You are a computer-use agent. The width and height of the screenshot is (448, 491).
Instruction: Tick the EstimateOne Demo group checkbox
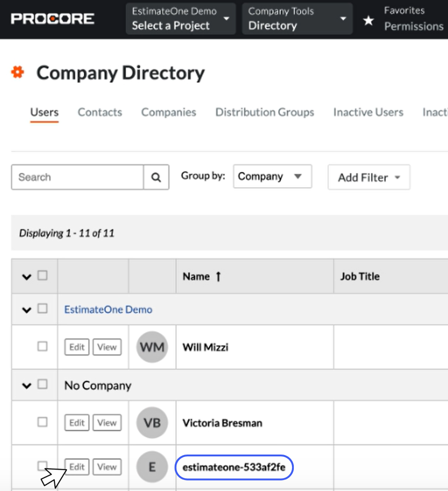42,309
